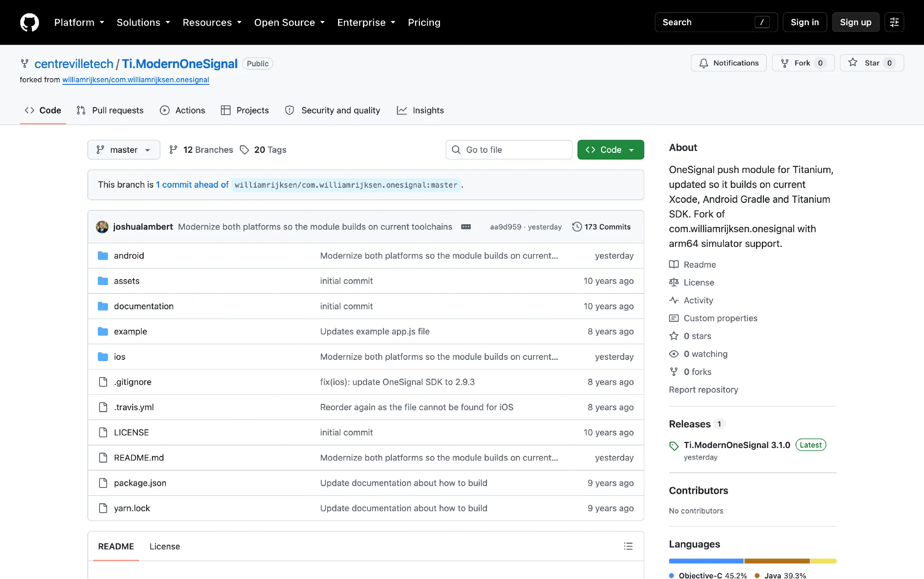Screen dimensions: 924x579
Task: Click the book icon next to Readme
Action: [674, 265]
